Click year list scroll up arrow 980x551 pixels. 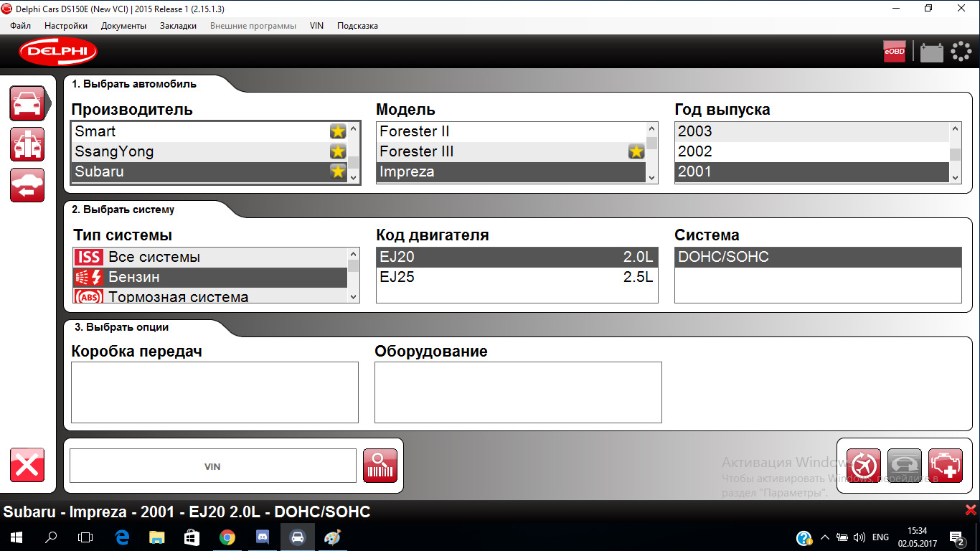pyautogui.click(x=955, y=129)
